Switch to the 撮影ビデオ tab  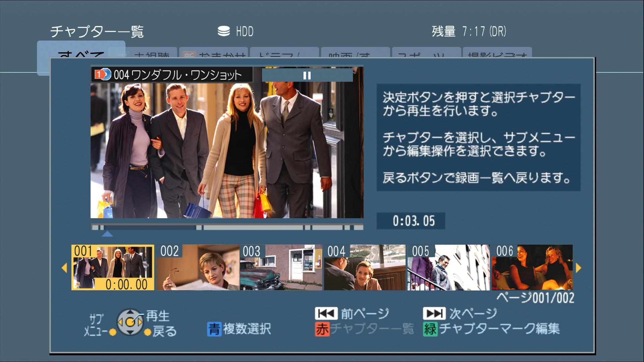pos(497,54)
